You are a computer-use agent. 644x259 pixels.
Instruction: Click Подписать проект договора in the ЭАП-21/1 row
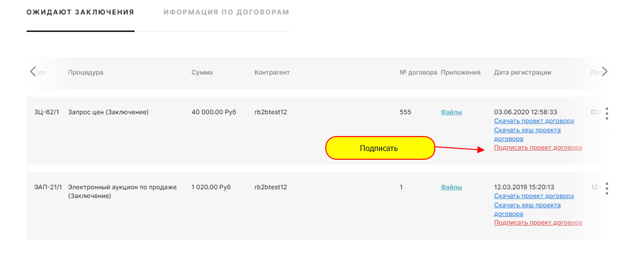538,223
